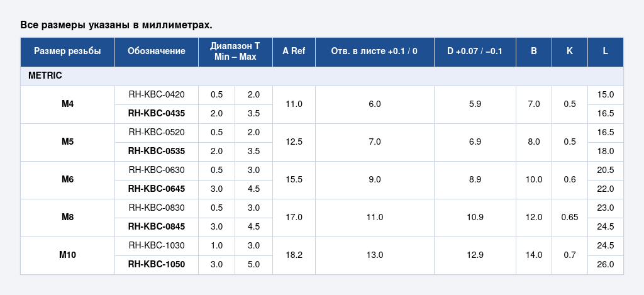Select the M4 thread size cell
This screenshot has height=295, width=644.
click(x=67, y=104)
